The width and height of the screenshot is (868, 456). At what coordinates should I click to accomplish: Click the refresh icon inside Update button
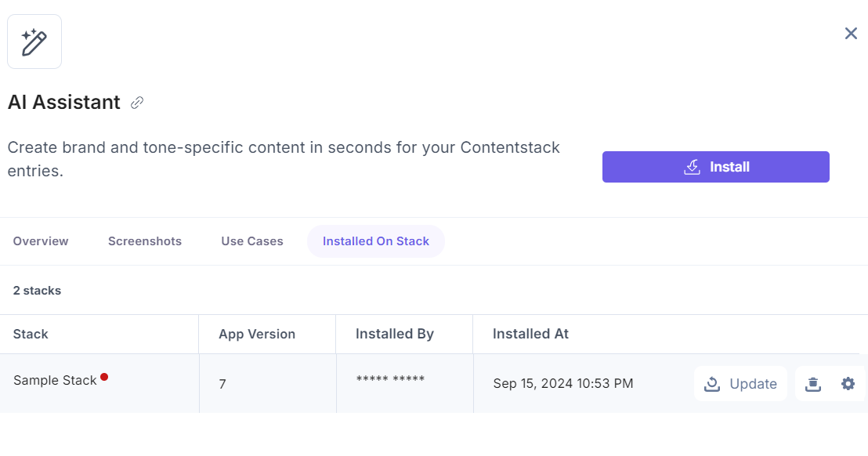pos(712,384)
